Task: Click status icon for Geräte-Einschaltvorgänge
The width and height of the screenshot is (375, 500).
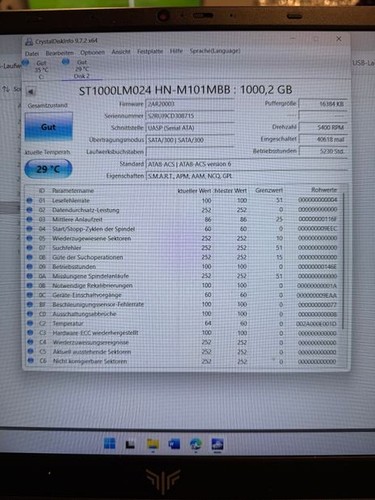Action: click(x=30, y=295)
